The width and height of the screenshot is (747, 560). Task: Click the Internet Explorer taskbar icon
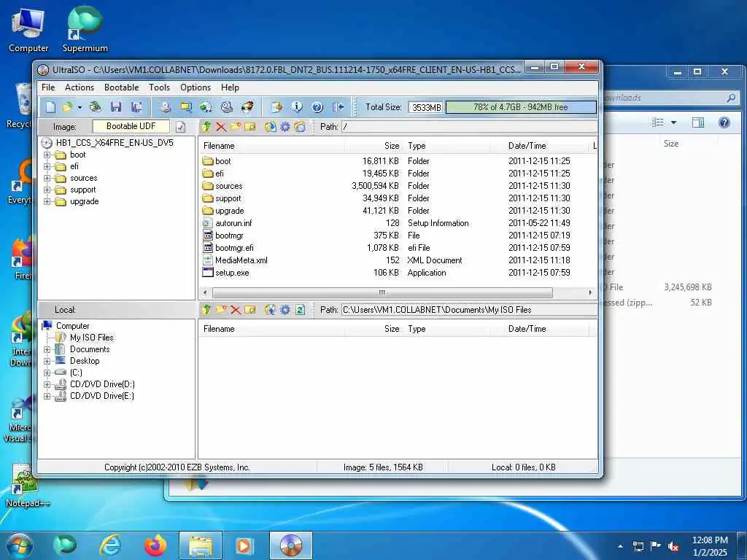coord(111,545)
